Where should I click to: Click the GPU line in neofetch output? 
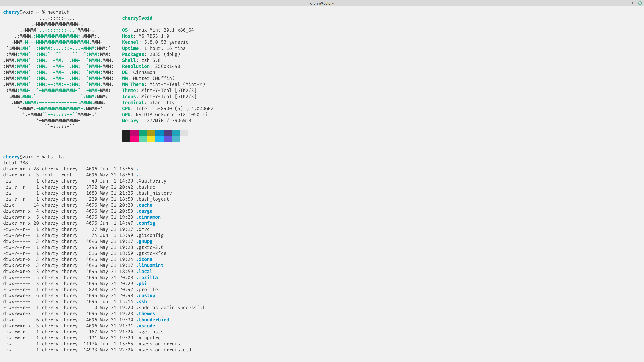pyautogui.click(x=165, y=115)
